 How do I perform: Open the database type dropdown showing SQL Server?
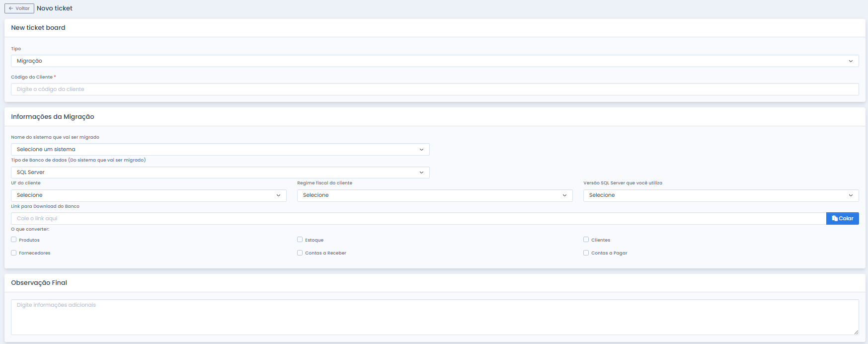coord(220,172)
